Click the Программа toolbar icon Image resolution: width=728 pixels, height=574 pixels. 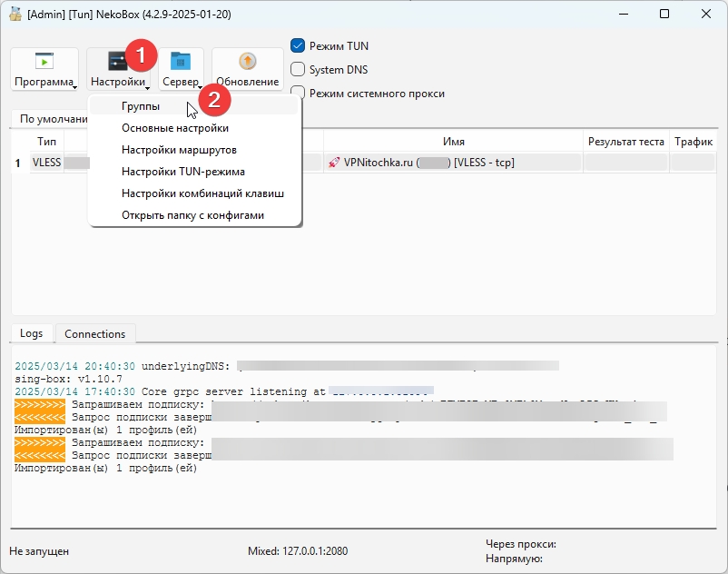tap(44, 61)
